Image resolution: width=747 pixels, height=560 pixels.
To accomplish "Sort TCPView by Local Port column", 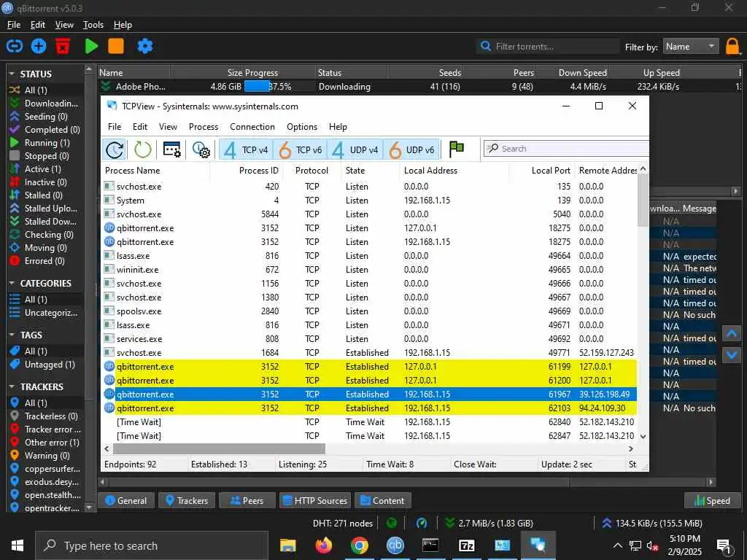I will 542,170.
